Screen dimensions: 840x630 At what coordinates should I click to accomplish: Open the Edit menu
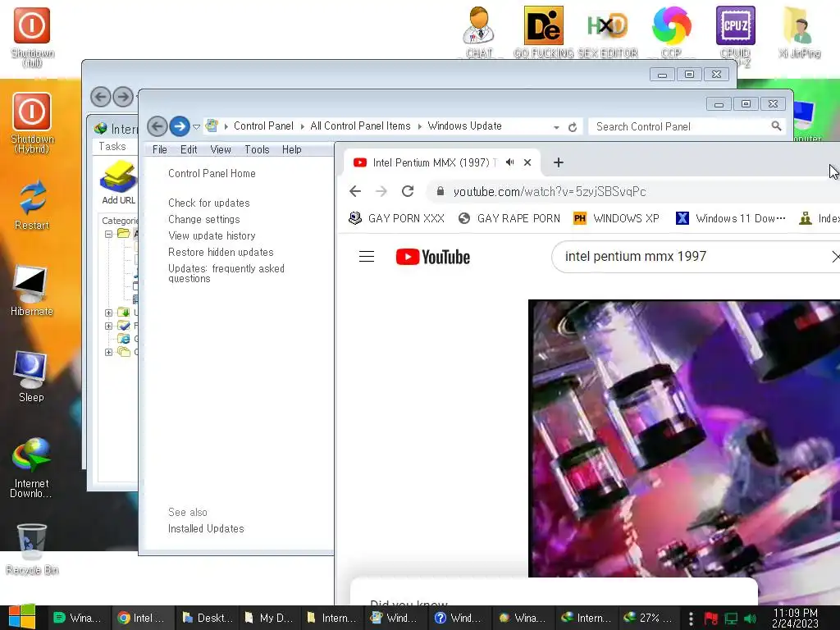click(189, 149)
